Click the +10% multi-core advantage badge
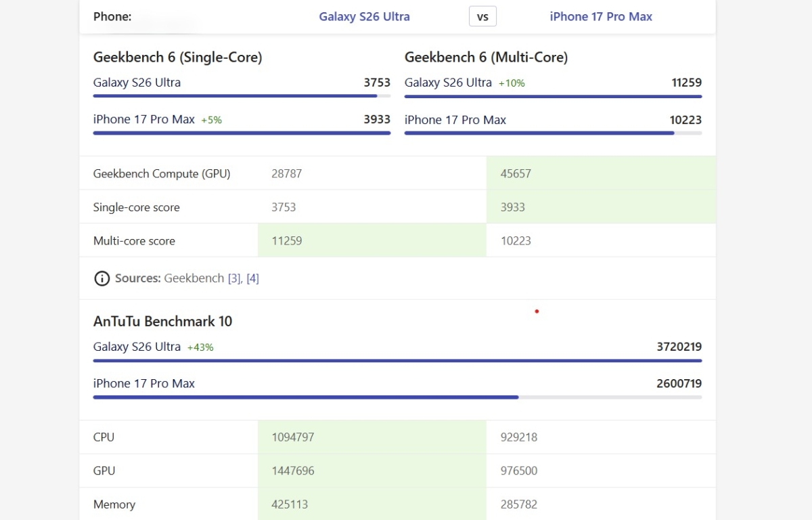 pyautogui.click(x=512, y=83)
